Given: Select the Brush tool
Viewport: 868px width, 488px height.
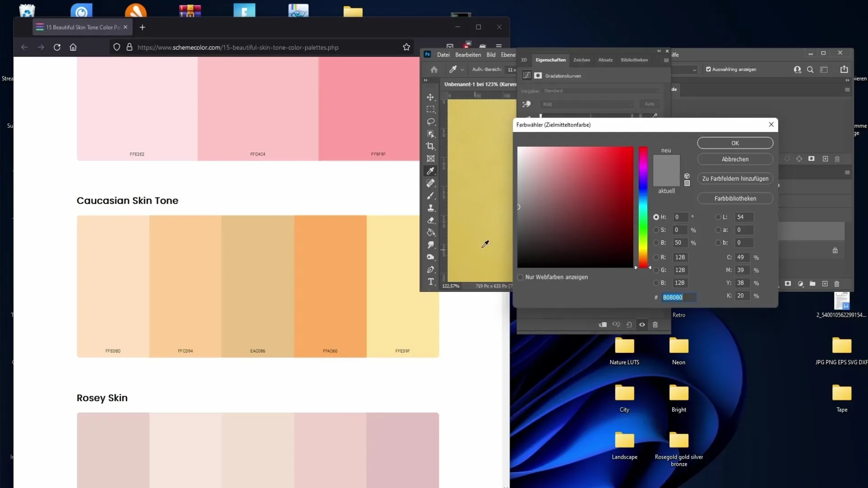Looking at the screenshot, I should [430, 196].
